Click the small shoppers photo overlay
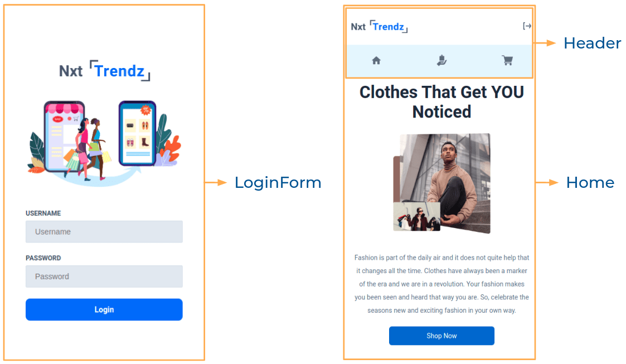The image size is (626, 364). (417, 216)
